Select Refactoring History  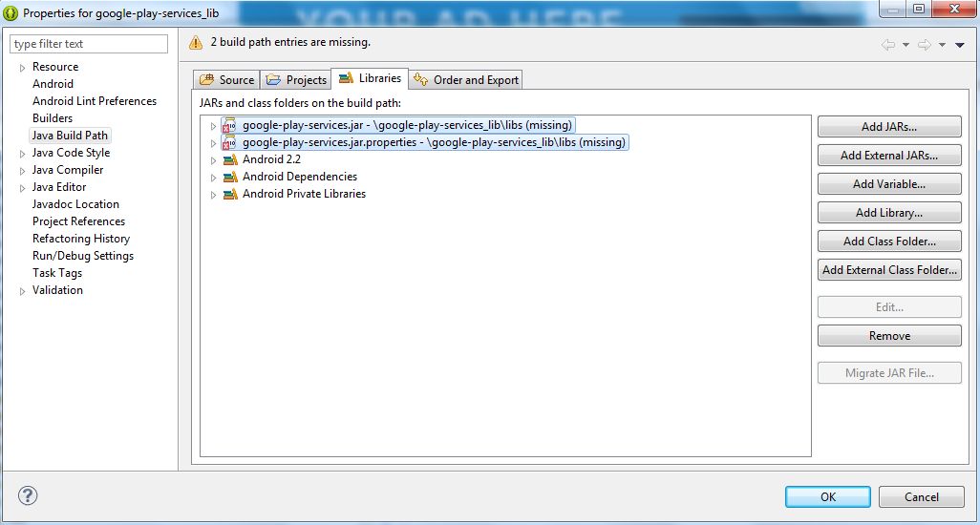(81, 239)
